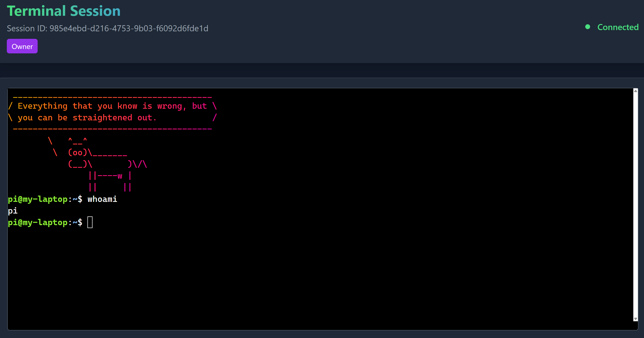The image size is (644, 338).
Task: Click the 'Everything that you know is wrong' line
Action: point(112,106)
